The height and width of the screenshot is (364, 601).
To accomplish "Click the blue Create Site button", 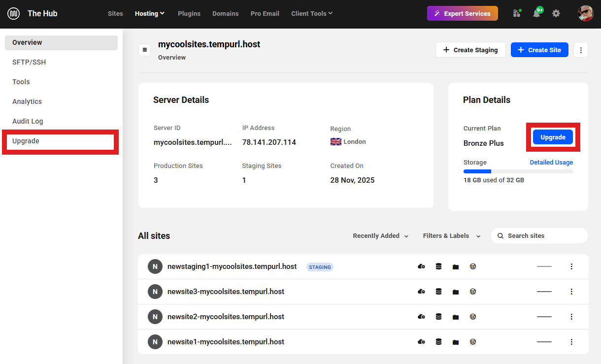I will (x=539, y=50).
